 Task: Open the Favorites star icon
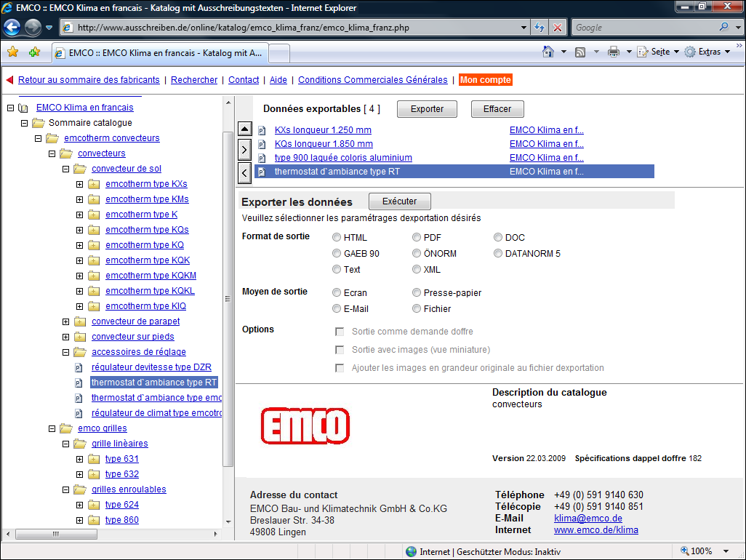pyautogui.click(x=12, y=52)
